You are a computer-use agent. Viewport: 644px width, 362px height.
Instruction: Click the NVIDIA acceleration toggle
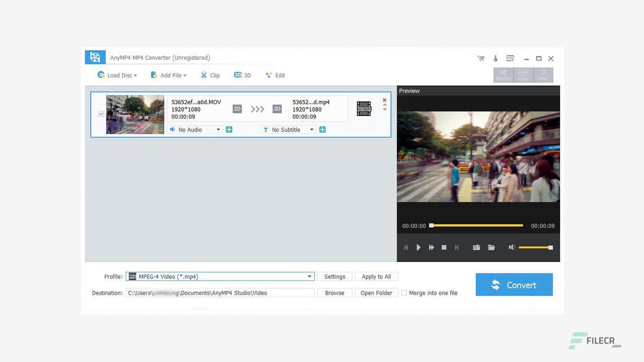tap(503, 75)
